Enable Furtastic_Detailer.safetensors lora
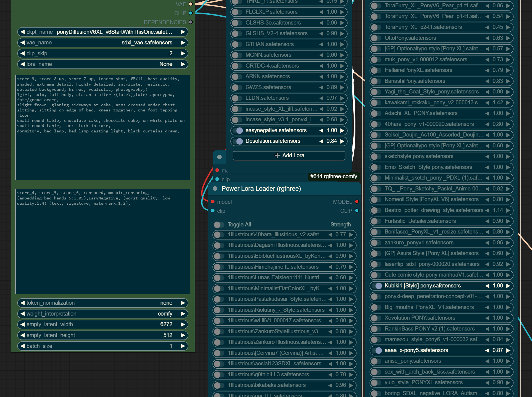 coord(376,221)
